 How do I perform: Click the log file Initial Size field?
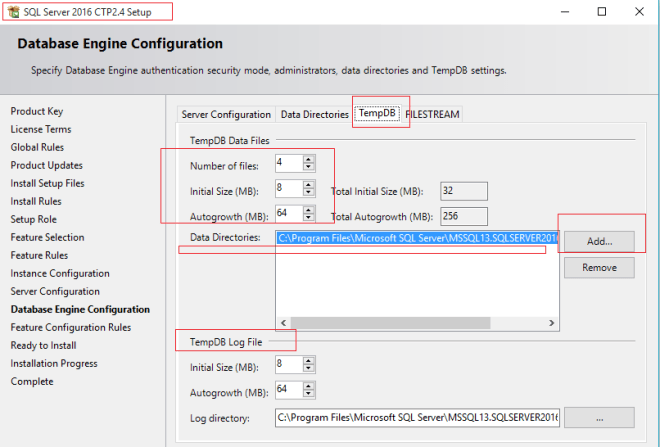click(289, 365)
